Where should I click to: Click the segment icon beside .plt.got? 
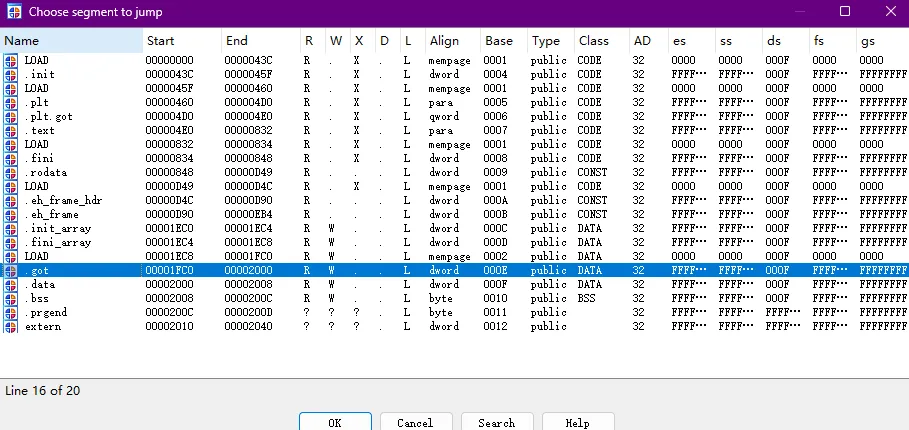10,116
